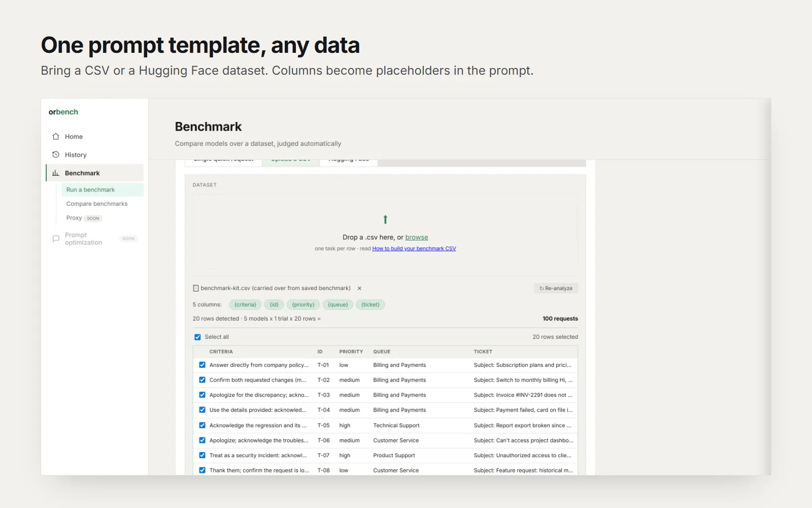Click the T-06 row checkbox
This screenshot has height=508, width=812.
202,440
